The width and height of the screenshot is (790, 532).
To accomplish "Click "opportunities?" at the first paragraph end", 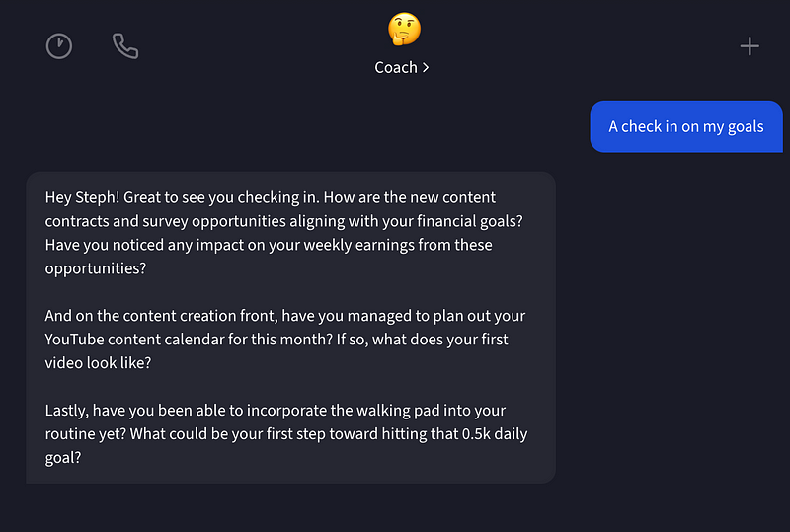I will pyautogui.click(x=96, y=268).
